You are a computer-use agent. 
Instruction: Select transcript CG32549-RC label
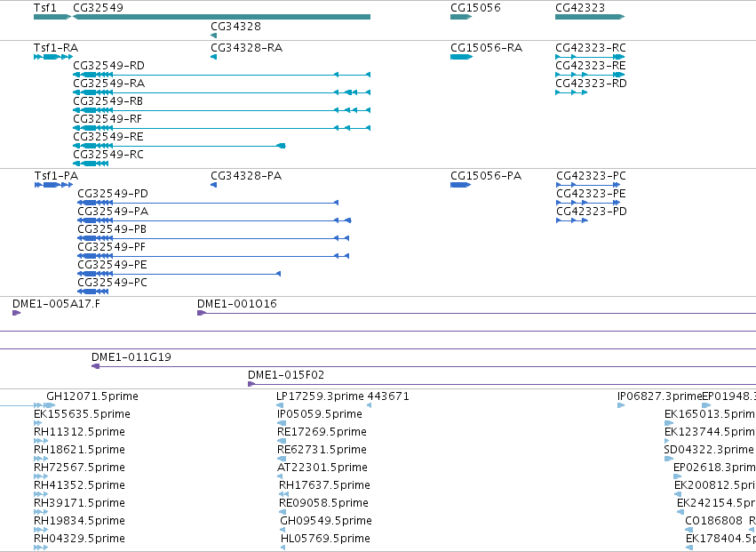pos(108,155)
